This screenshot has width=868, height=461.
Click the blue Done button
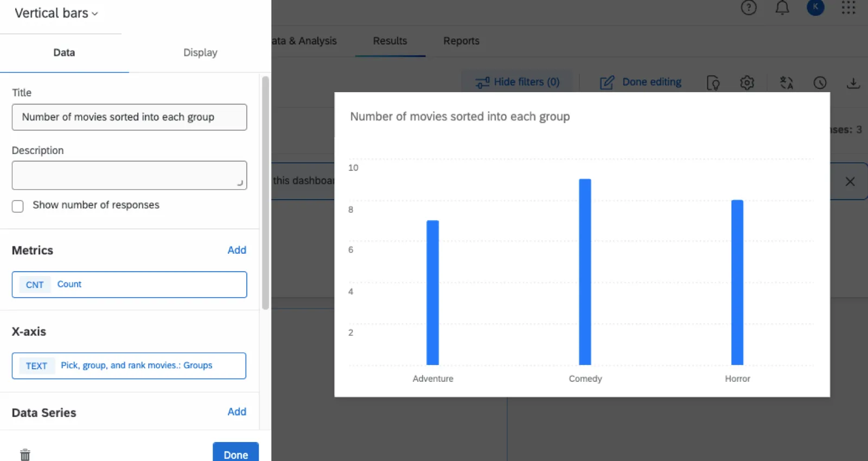[235, 453]
